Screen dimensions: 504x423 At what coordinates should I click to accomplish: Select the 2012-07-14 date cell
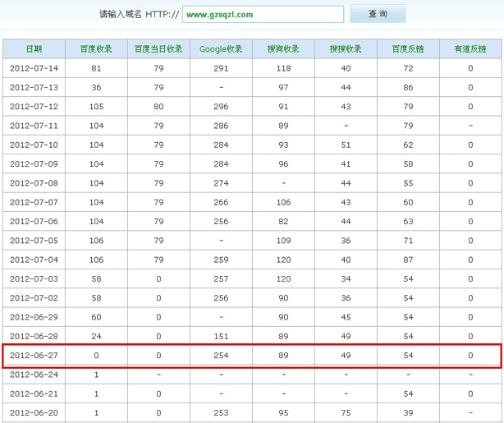(34, 68)
